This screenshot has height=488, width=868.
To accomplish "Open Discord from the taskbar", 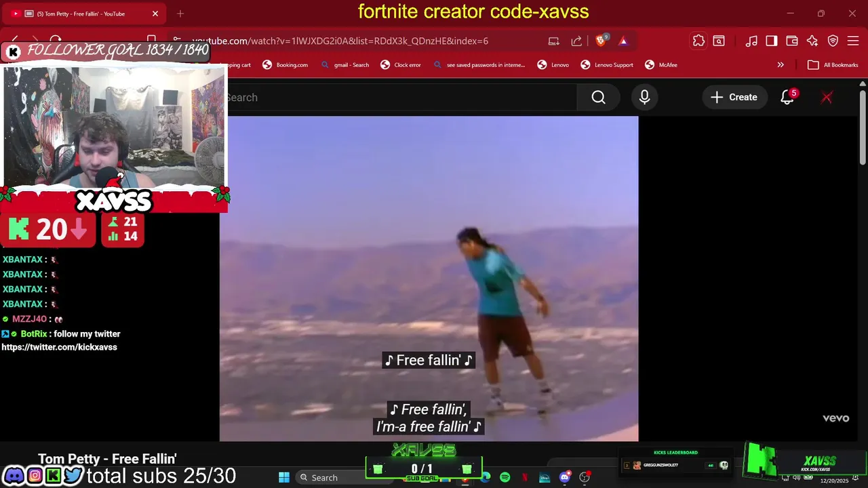I will point(565,477).
